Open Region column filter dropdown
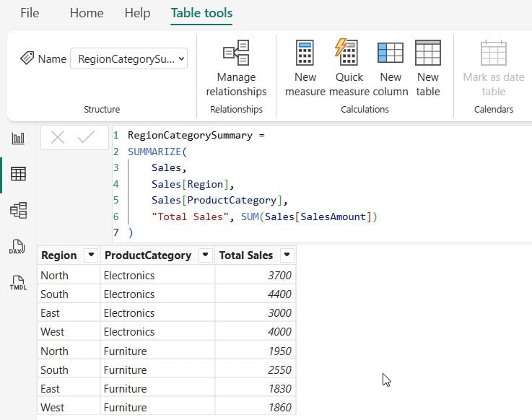532x420 pixels. point(91,255)
